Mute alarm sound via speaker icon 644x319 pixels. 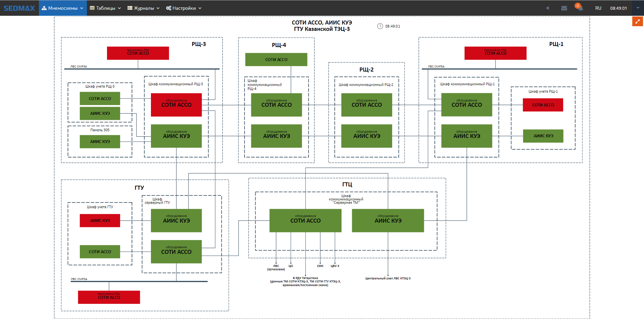547,8
